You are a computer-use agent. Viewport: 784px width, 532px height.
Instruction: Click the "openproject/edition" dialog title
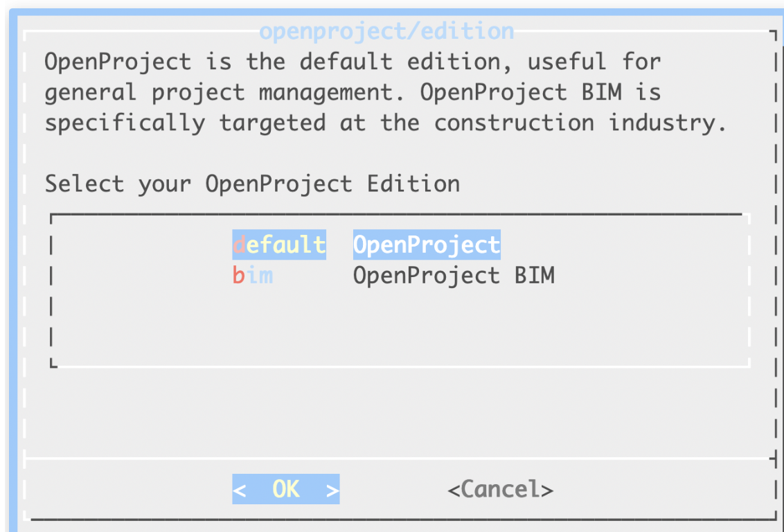point(386,31)
